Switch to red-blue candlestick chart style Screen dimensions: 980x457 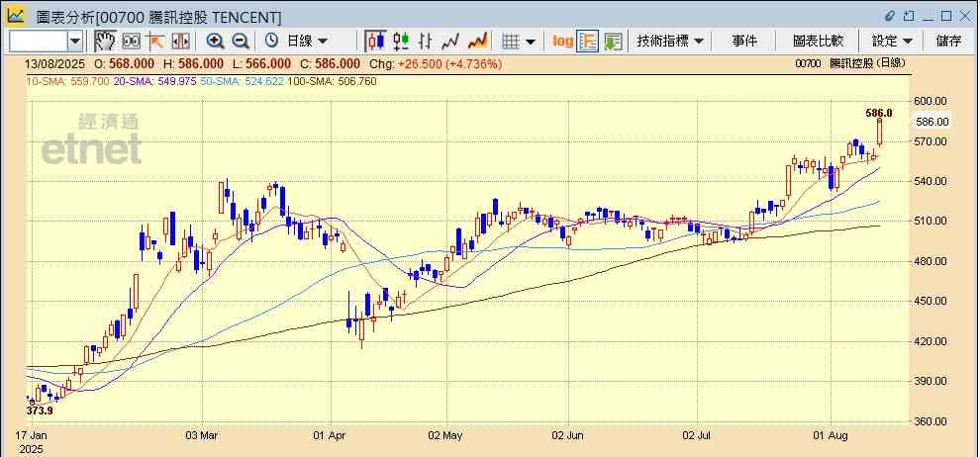tap(376, 42)
